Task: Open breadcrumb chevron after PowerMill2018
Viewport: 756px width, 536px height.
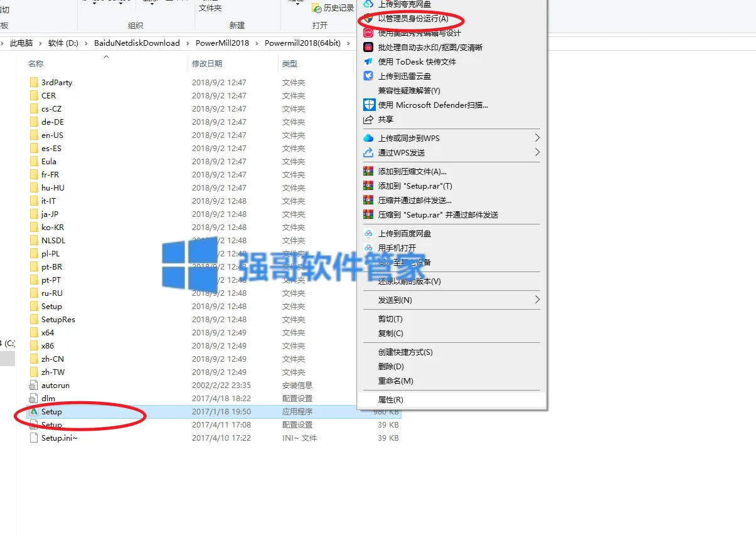Action: coord(257,43)
